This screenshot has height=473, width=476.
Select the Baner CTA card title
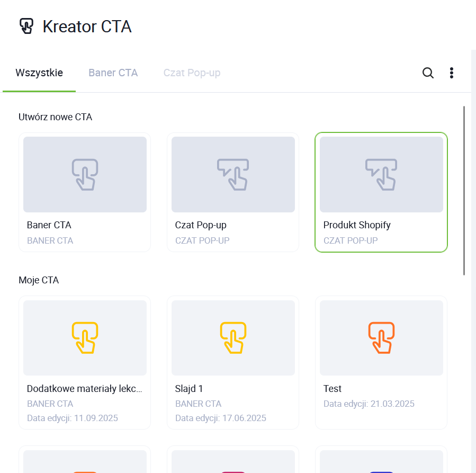tap(49, 225)
